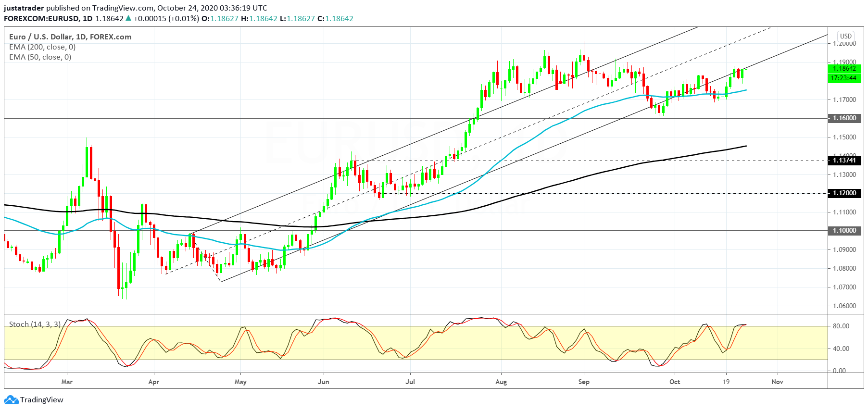
Task: Click the USD currency label button
Action: (846, 36)
